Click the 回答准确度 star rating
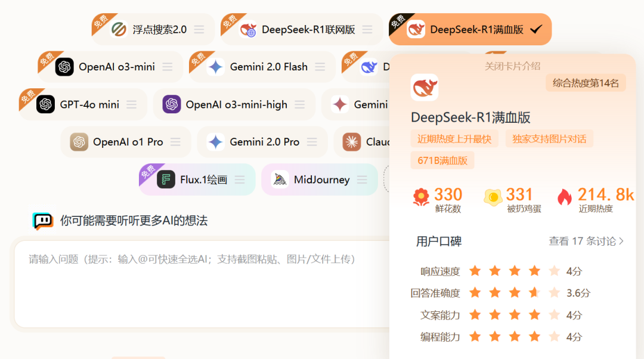 point(515,293)
